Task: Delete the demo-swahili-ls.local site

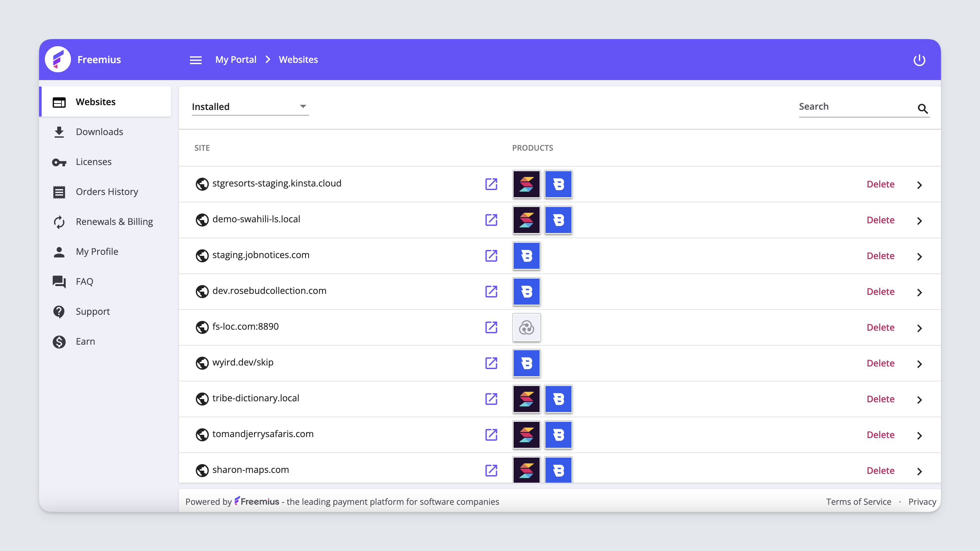Action: 880,220
